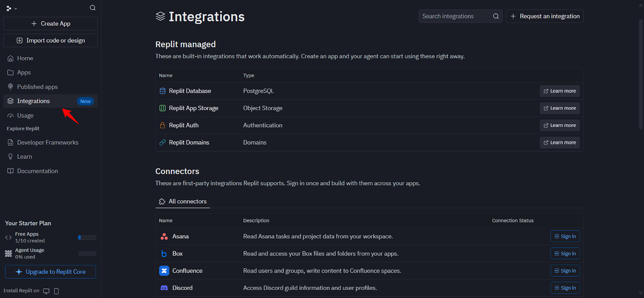The image size is (644, 298).
Task: Select Integrations in the sidebar
Action: 51,101
